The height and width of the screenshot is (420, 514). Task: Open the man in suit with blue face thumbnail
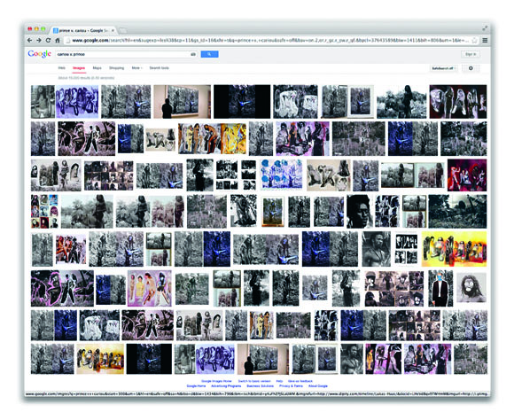pyautogui.click(x=440, y=289)
